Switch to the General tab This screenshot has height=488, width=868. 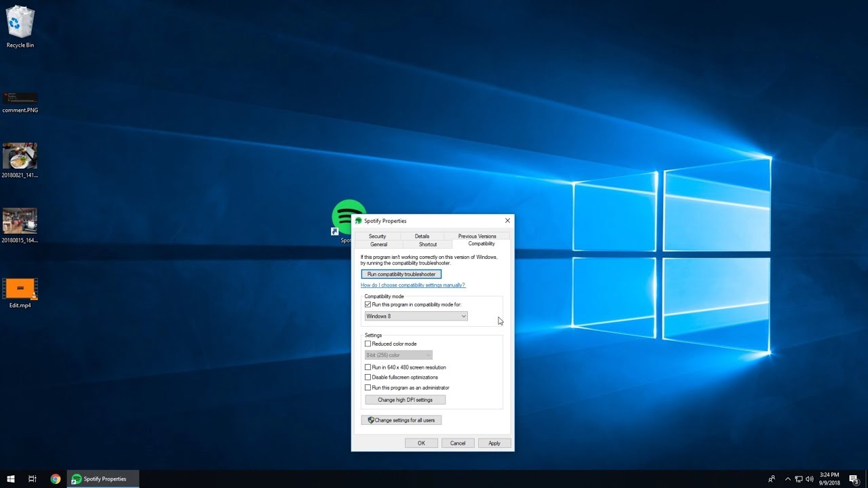[378, 244]
